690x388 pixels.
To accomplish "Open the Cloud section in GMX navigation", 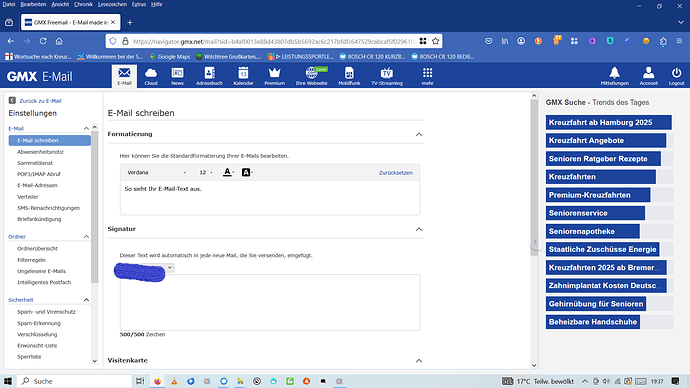I will (x=150, y=76).
